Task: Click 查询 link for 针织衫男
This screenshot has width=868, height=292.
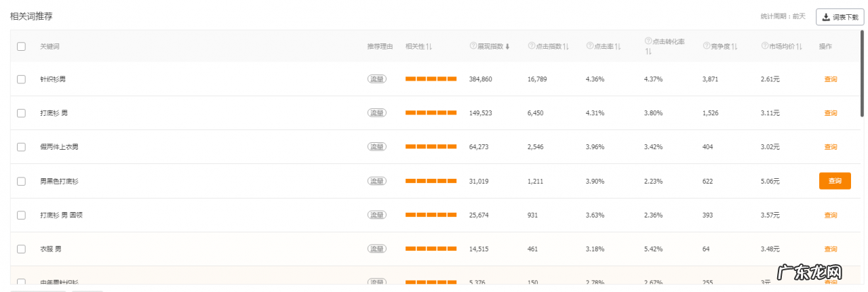Action: point(831,79)
